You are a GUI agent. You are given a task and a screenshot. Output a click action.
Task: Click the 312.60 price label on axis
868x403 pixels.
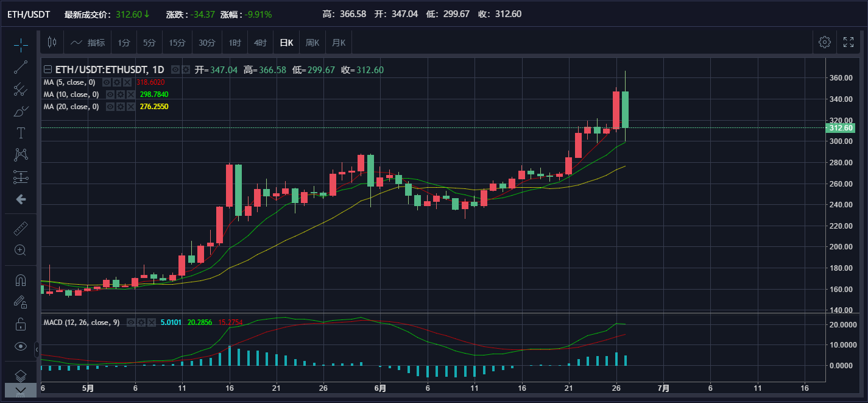click(x=841, y=128)
